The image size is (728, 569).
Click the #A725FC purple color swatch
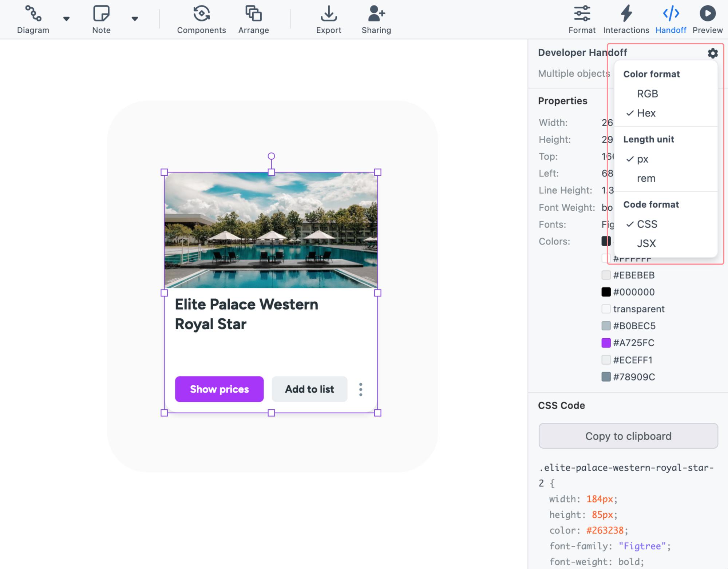coord(606,343)
